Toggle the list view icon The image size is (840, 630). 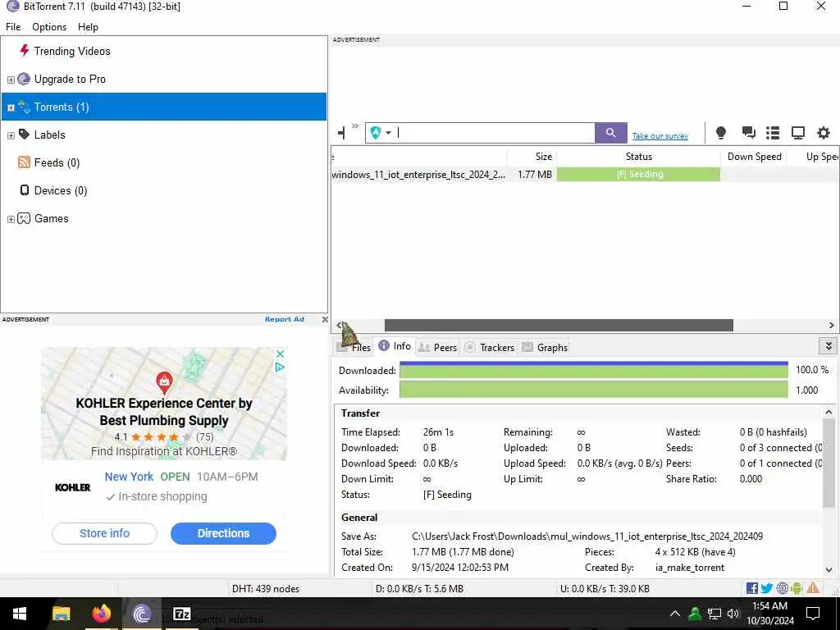(773, 132)
